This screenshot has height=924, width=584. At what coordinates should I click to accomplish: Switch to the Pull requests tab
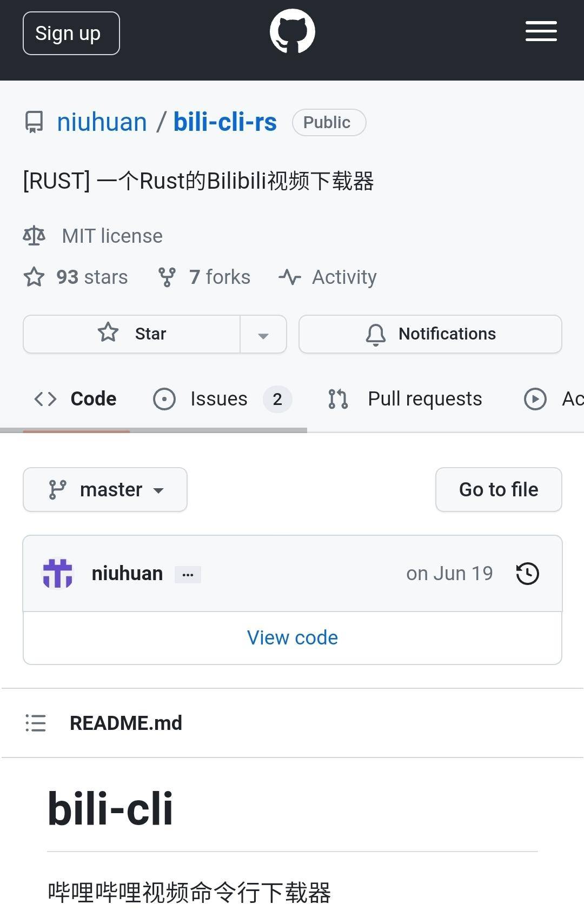pos(405,399)
